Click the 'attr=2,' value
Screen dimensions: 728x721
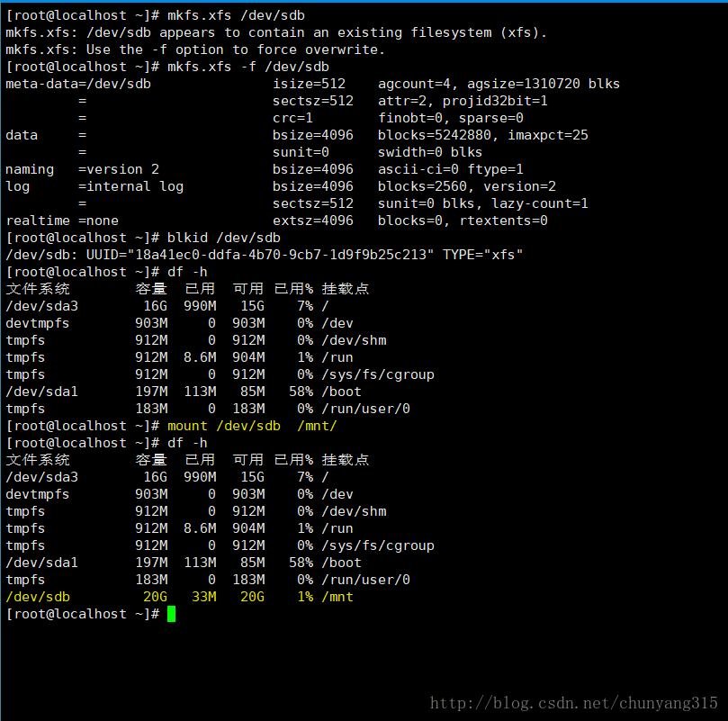[x=406, y=101]
